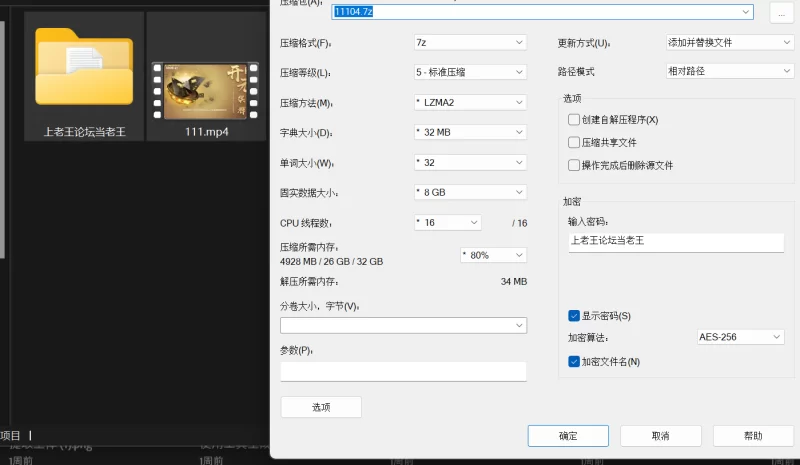This screenshot has height=465, width=800.
Task: Click the 4928 MB / 26 GB / 32 GB text
Action: (331, 261)
